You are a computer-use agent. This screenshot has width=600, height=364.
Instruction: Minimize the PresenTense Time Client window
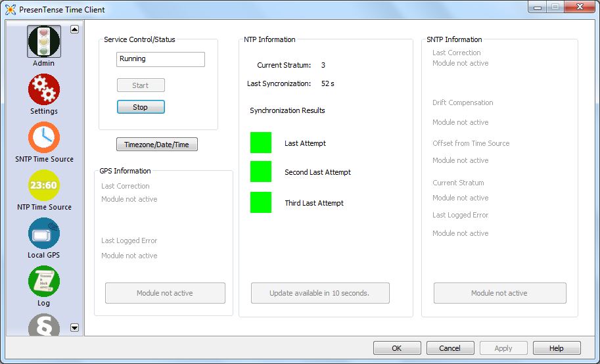tap(538, 7)
